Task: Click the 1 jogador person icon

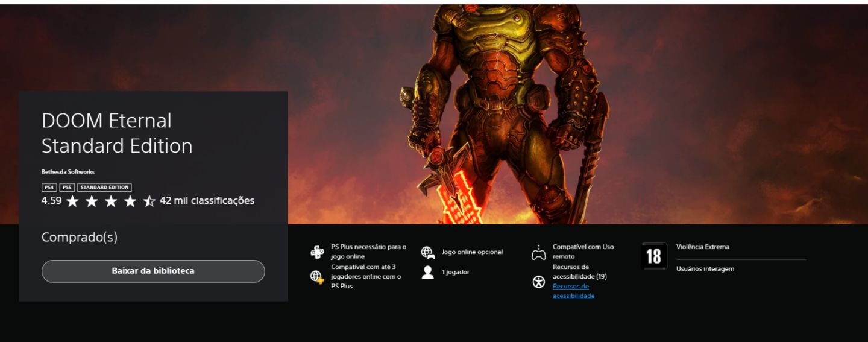Action: pos(428,272)
